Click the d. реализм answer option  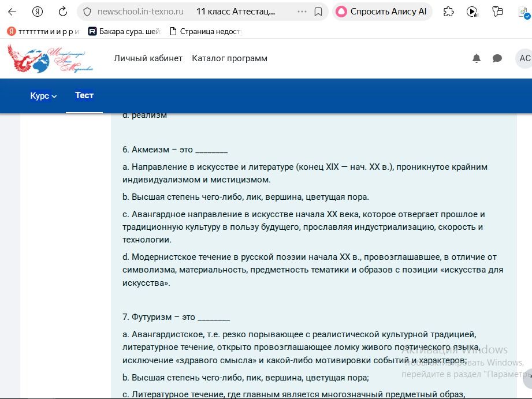(145, 115)
